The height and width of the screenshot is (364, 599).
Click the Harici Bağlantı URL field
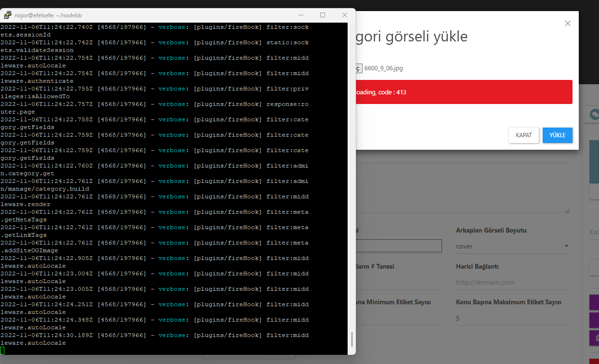512,282
